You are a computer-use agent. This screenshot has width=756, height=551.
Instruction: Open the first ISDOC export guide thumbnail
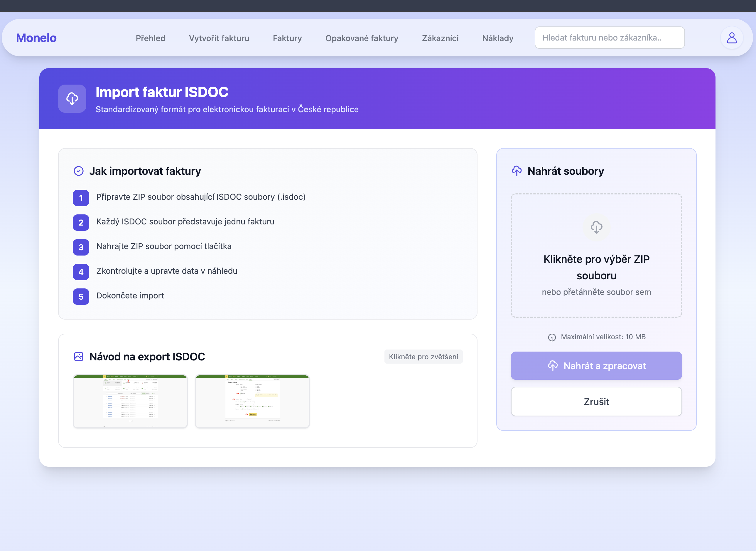click(x=130, y=401)
